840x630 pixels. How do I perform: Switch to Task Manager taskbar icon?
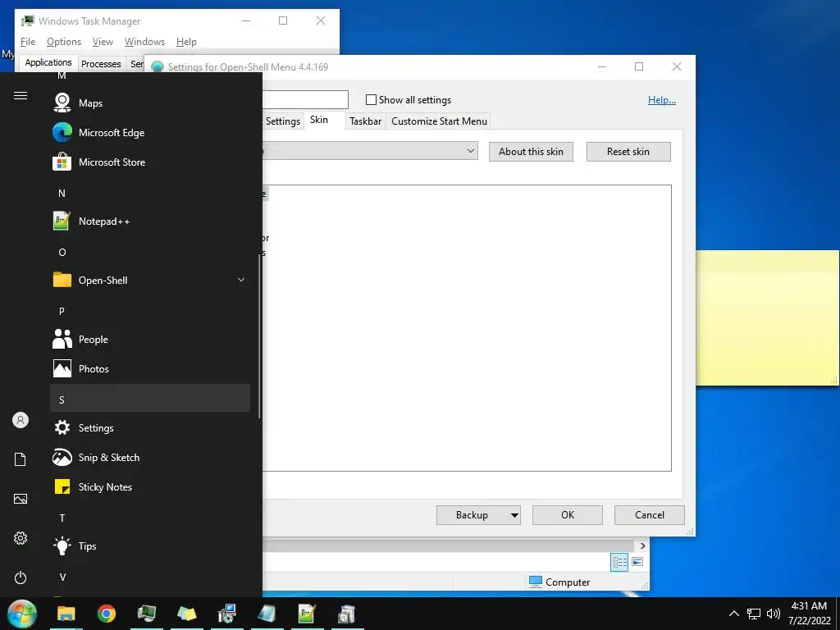147,614
